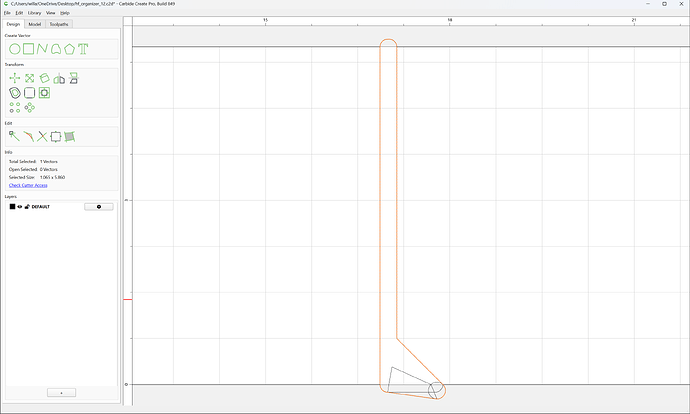Open the Node Edit tool
Image resolution: width=690 pixels, height=414 pixels.
(x=14, y=136)
